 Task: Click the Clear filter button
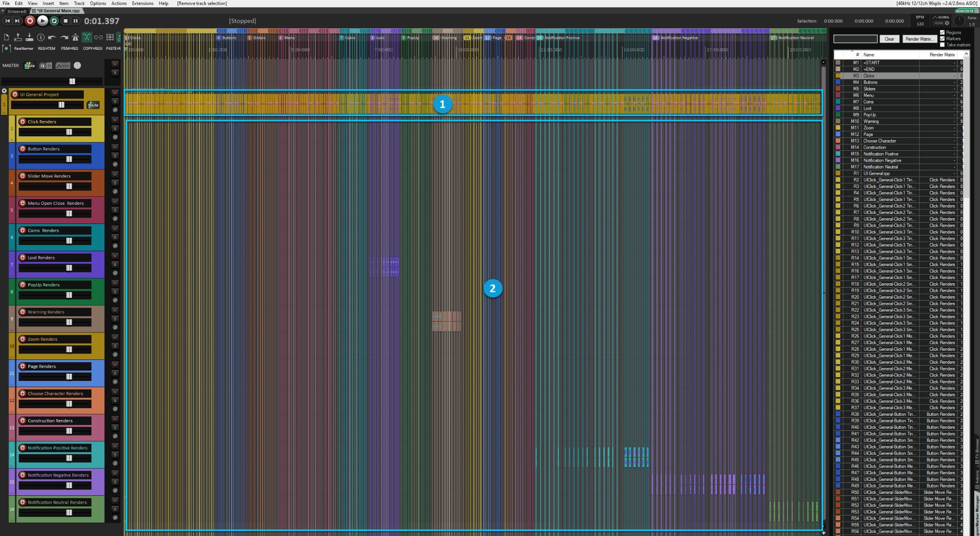pyautogui.click(x=889, y=39)
